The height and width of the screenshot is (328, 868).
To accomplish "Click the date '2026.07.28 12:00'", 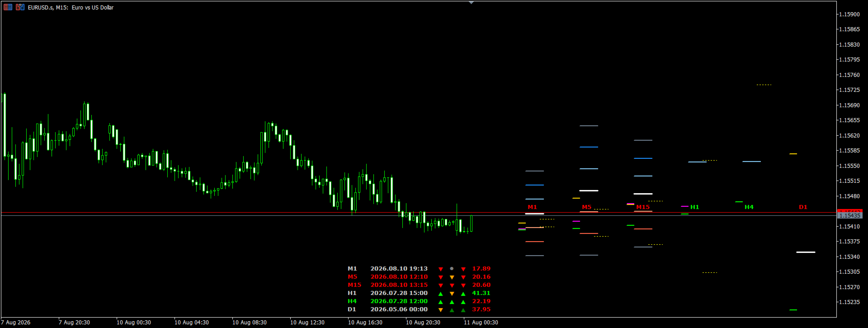I will coord(399,301).
